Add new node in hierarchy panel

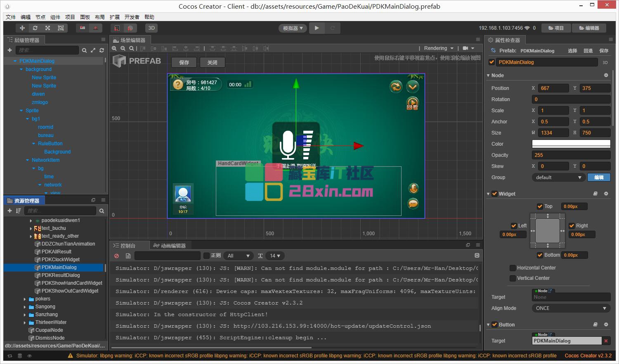[x=9, y=50]
